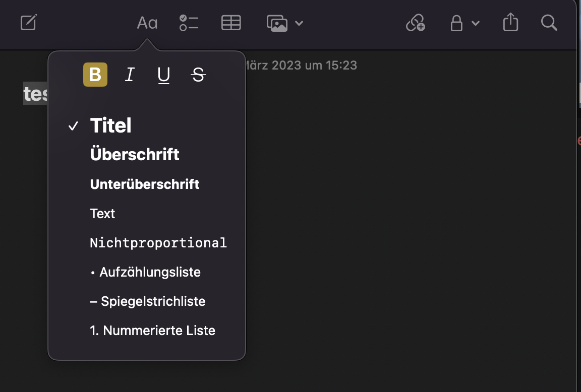Toggle strikethrough formatting
Image resolution: width=581 pixels, height=392 pixels.
(x=198, y=75)
